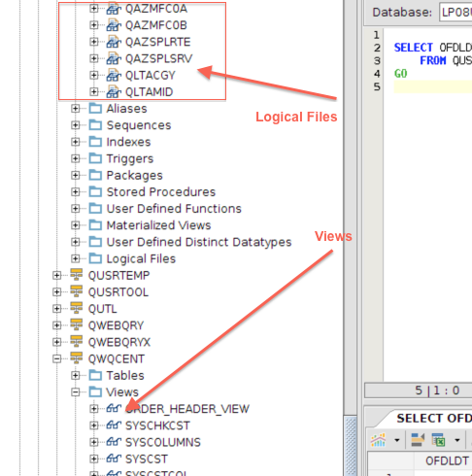Click the cursor position status 5 | 1 : 0
The height and width of the screenshot is (476, 472).
click(437, 391)
